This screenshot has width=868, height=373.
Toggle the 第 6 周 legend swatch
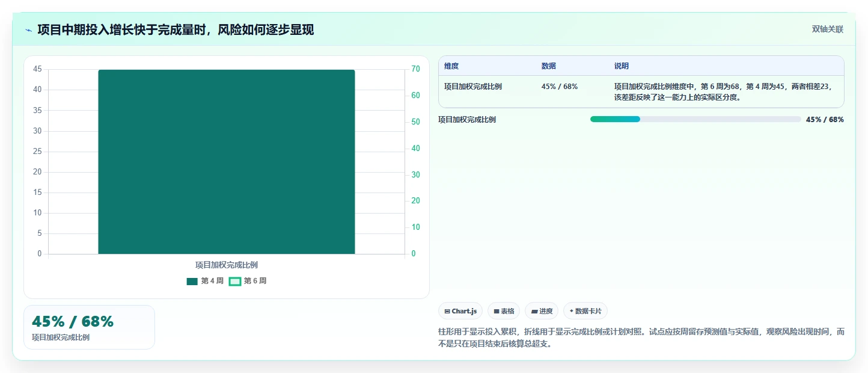[235, 281]
